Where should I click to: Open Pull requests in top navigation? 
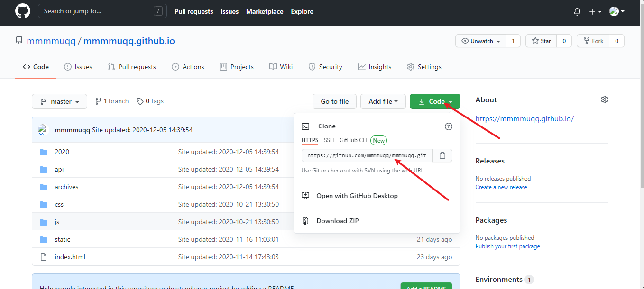click(194, 11)
